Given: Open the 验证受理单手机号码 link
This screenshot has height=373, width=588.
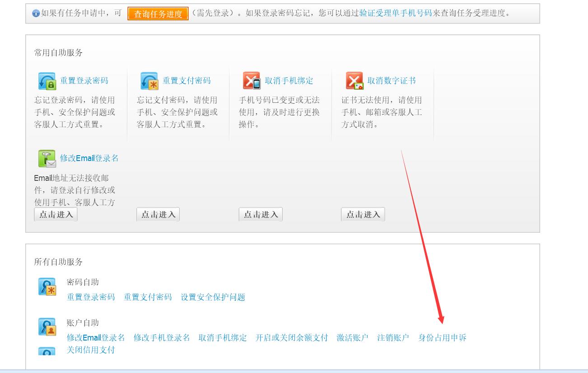Looking at the screenshot, I should pyautogui.click(x=396, y=13).
